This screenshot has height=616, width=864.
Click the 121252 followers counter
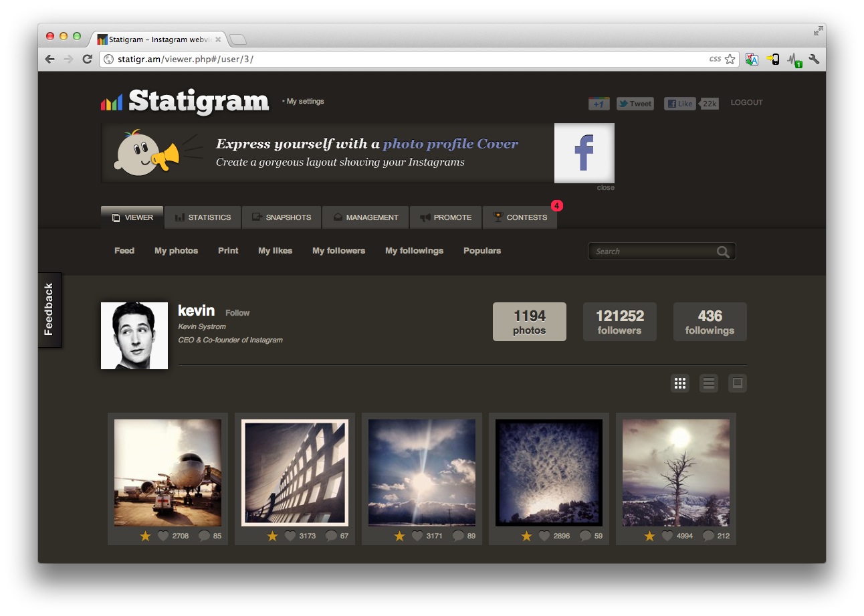coord(620,322)
